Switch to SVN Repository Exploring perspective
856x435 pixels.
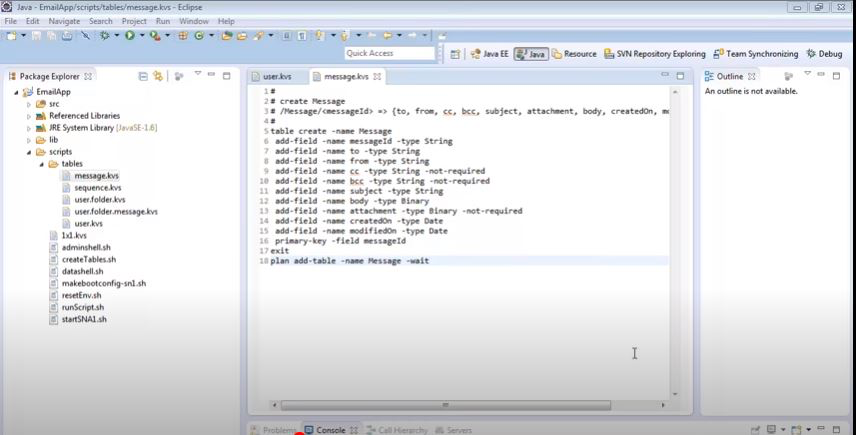pos(655,53)
